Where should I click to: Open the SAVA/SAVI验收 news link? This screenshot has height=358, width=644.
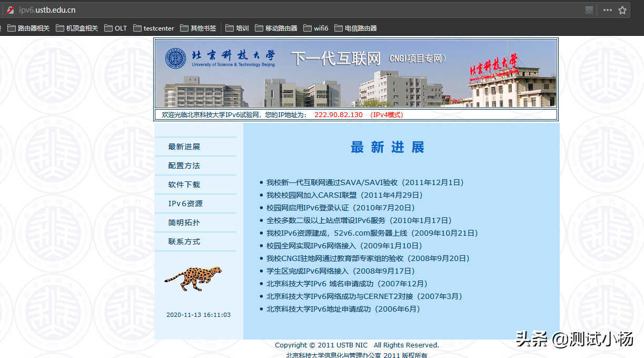[364, 182]
